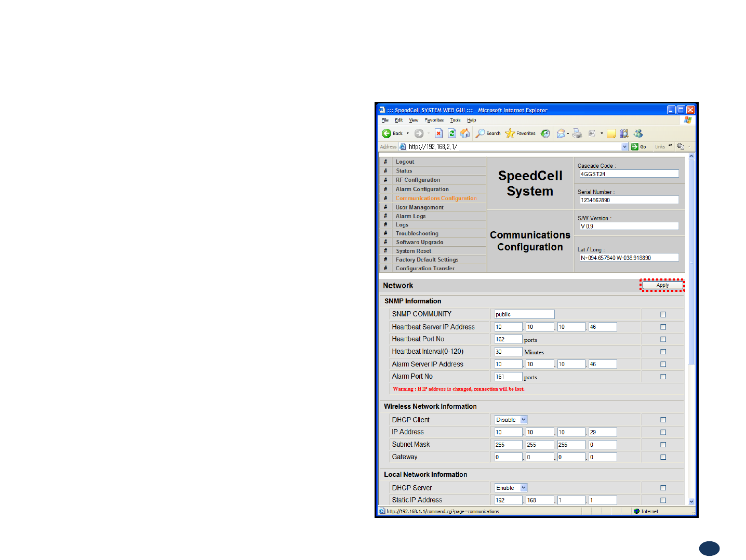Click the Cascade Code field
The width and height of the screenshot is (746, 560).
(x=629, y=174)
